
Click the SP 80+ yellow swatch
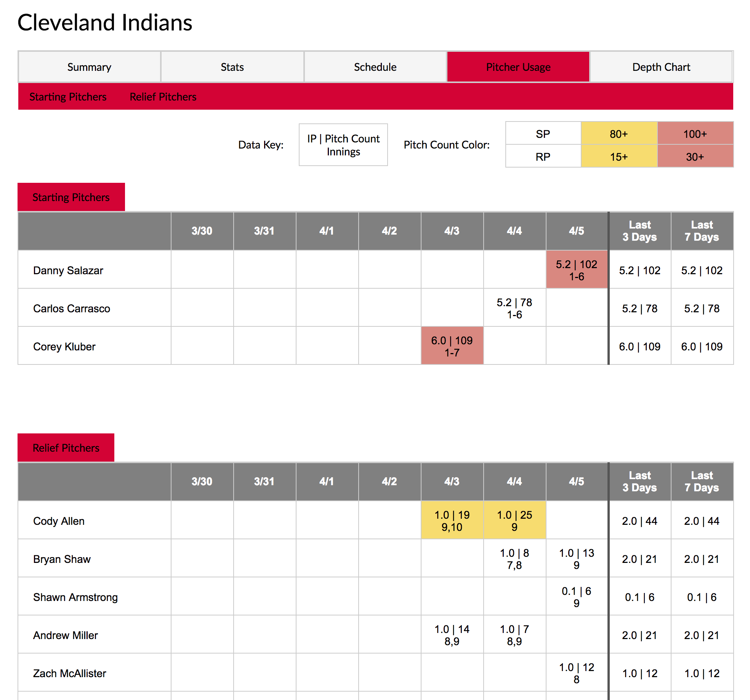[x=619, y=134]
